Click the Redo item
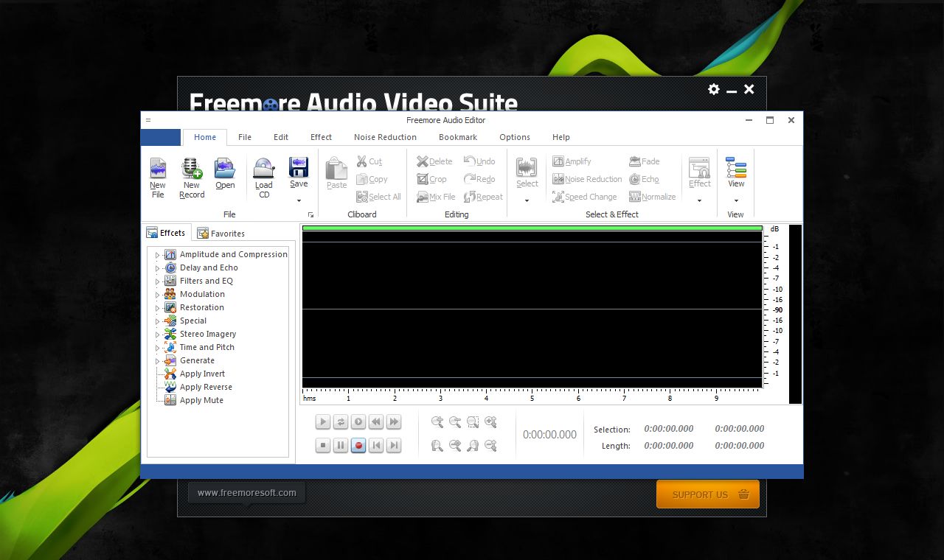This screenshot has height=560, width=944. [x=479, y=179]
